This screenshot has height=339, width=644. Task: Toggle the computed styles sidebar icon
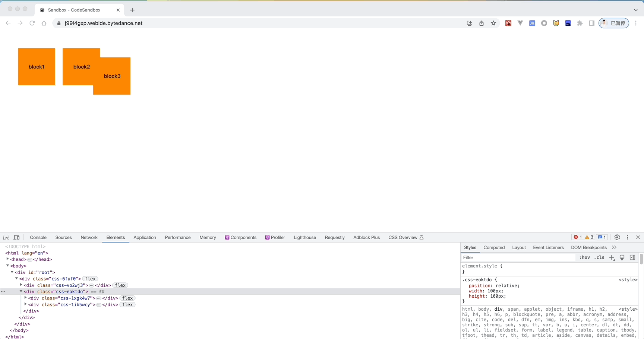click(632, 257)
